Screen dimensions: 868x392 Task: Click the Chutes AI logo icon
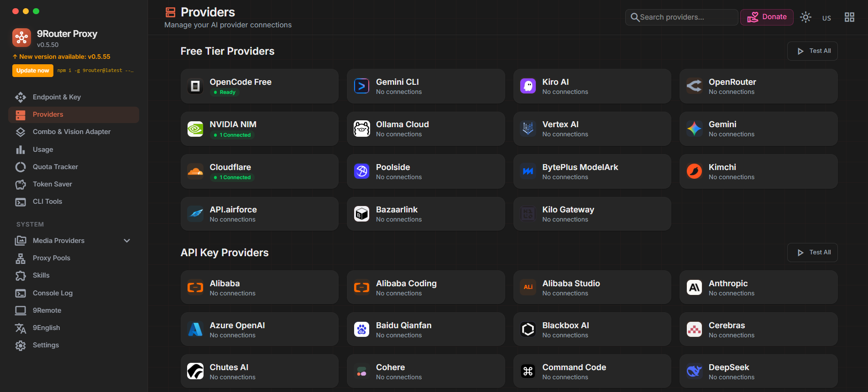click(195, 371)
